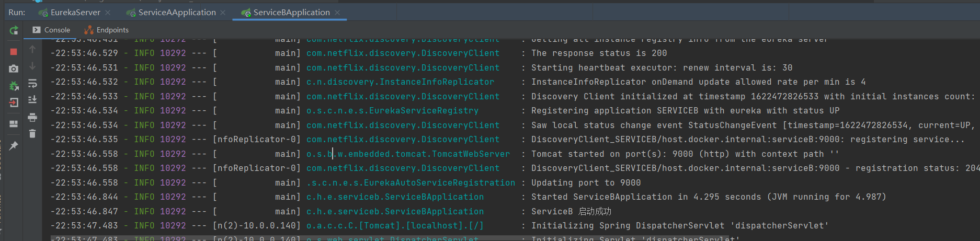
Task: Switch to the ServiceAApplication run tab
Action: [x=177, y=13]
